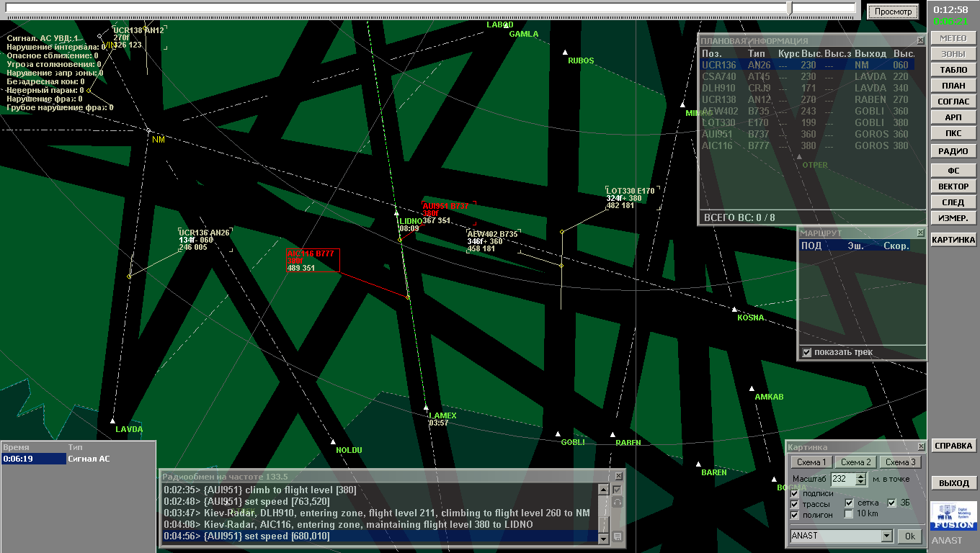This screenshot has height=553, width=980.
Task: Open the ТАБЛО panel
Action: 953,70
